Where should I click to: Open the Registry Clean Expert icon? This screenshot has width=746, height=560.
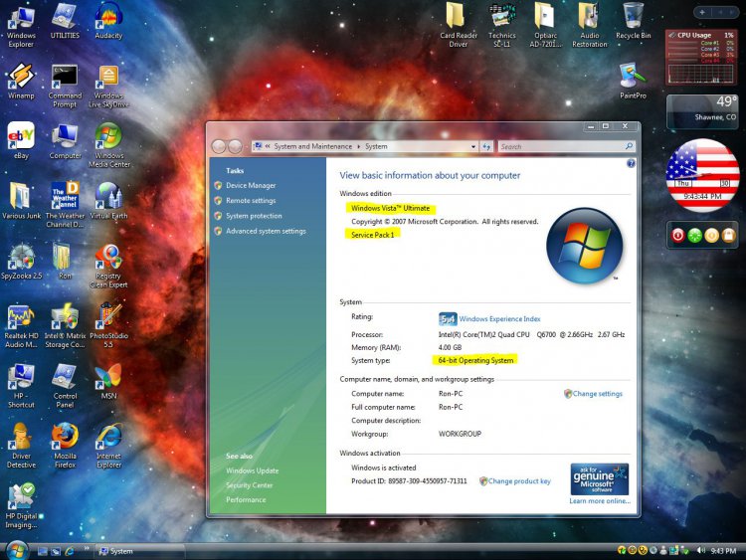[108, 267]
